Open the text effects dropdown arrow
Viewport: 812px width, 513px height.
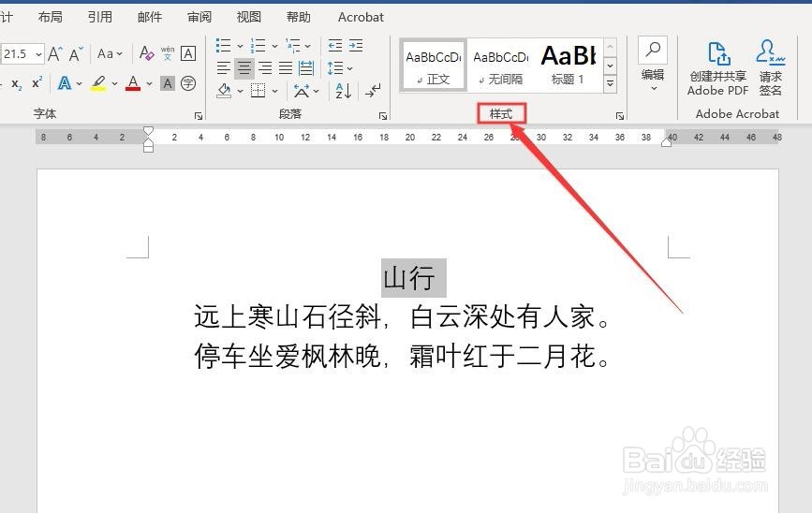click(x=80, y=83)
